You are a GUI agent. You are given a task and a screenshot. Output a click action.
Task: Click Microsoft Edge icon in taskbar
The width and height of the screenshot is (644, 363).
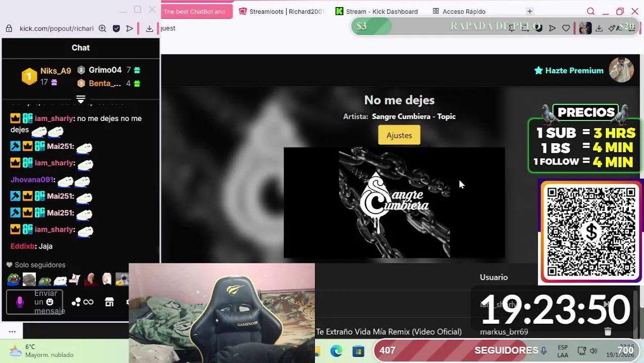[x=336, y=351]
